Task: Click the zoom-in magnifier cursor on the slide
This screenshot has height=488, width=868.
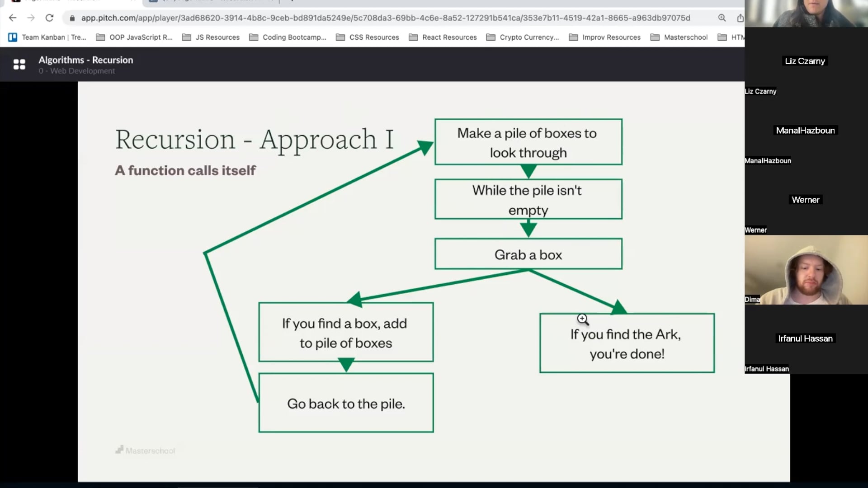Action: [x=582, y=319]
